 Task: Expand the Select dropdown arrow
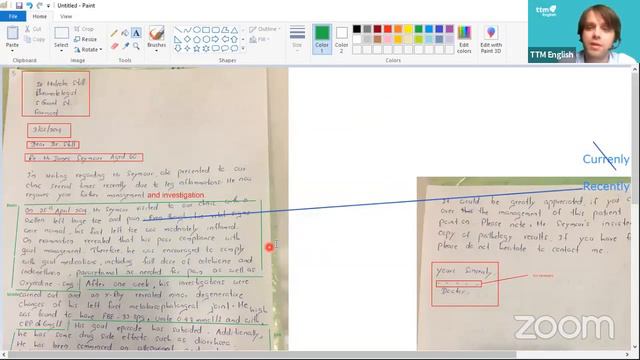click(x=61, y=50)
